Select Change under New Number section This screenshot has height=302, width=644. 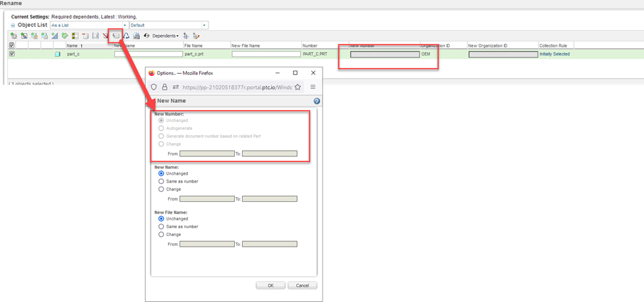point(162,144)
